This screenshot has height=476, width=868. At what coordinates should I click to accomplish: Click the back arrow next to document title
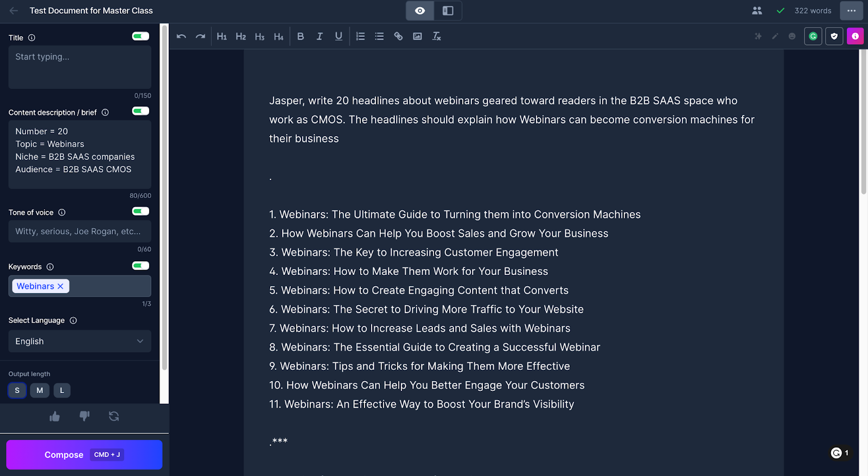pyautogui.click(x=14, y=11)
